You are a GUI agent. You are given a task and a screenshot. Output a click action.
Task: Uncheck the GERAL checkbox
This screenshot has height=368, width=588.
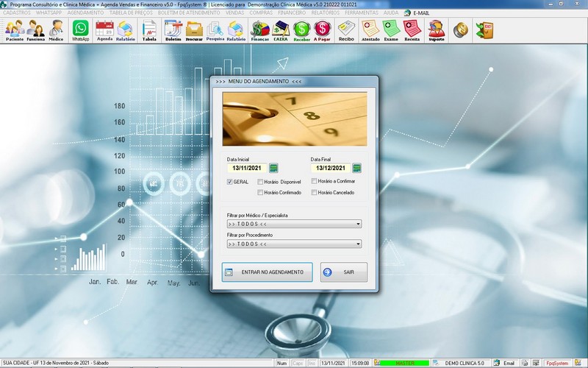(x=230, y=181)
